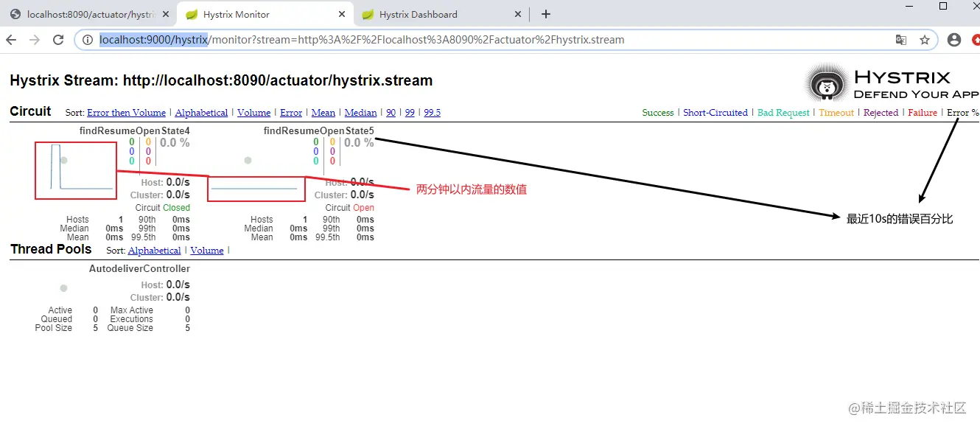The width and height of the screenshot is (980, 429).
Task: Bookmark this page with the star icon
Action: pos(925,40)
